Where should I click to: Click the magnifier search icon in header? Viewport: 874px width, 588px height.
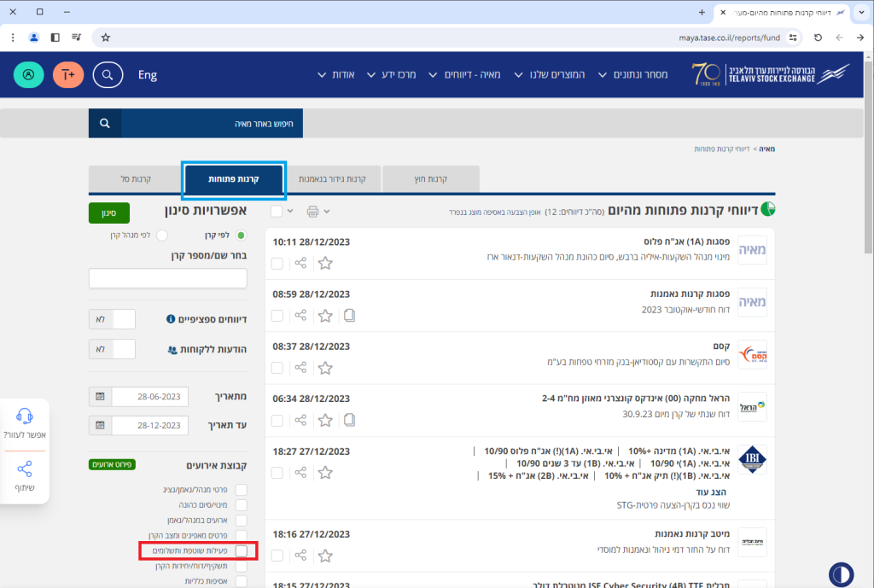point(108,75)
